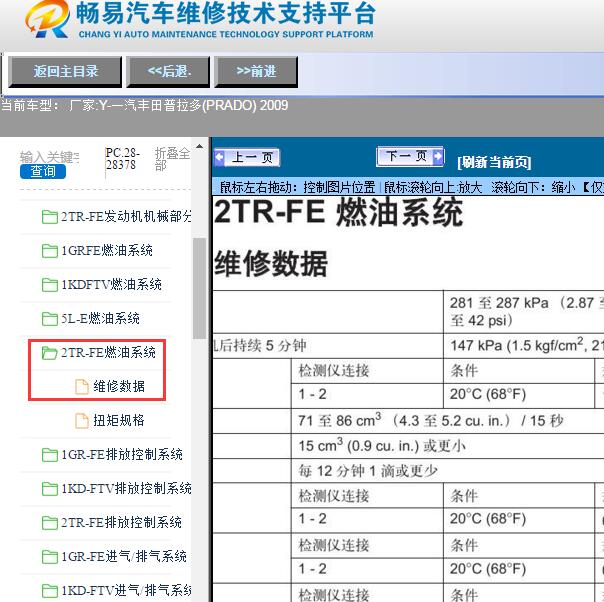Collapse open folder icon of 2TR-FE燃油系统
This screenshot has width=604, height=602.
coord(49,352)
